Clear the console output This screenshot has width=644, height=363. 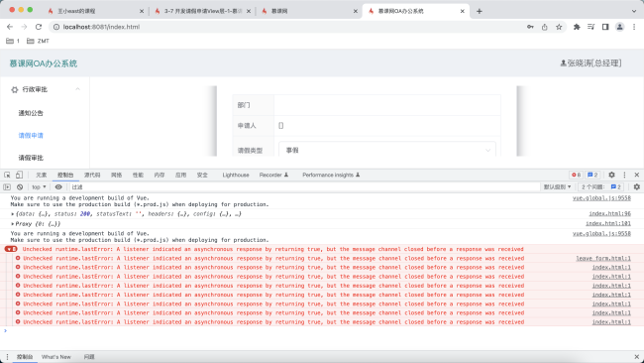click(20, 187)
